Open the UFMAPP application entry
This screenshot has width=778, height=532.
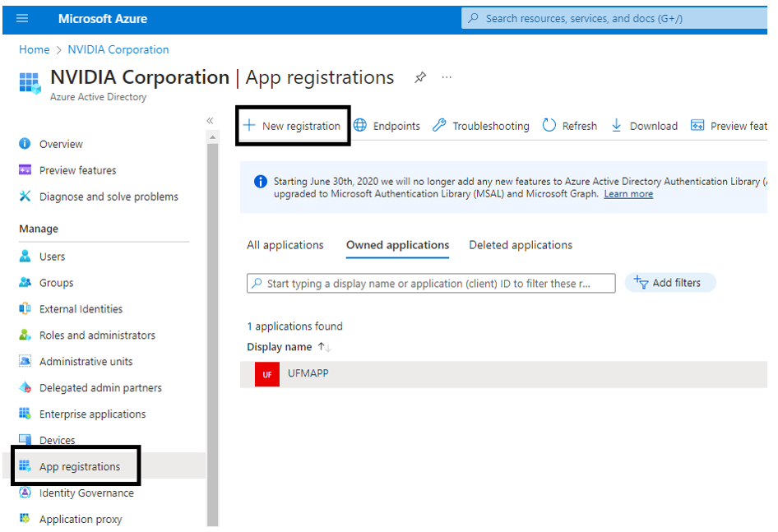pyautogui.click(x=308, y=373)
